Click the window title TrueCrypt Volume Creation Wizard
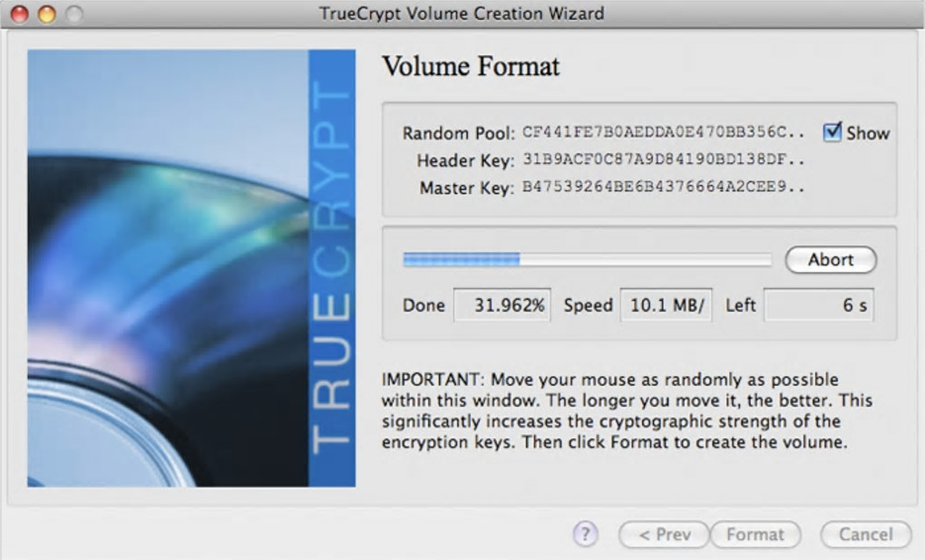This screenshot has height=560, width=925. 462,13
